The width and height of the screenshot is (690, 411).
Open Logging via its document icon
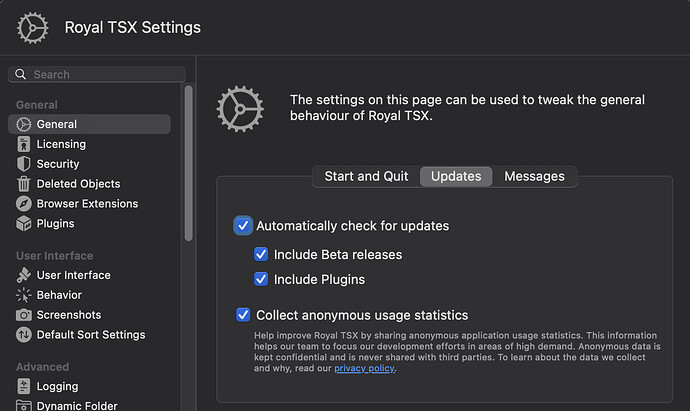click(25, 386)
